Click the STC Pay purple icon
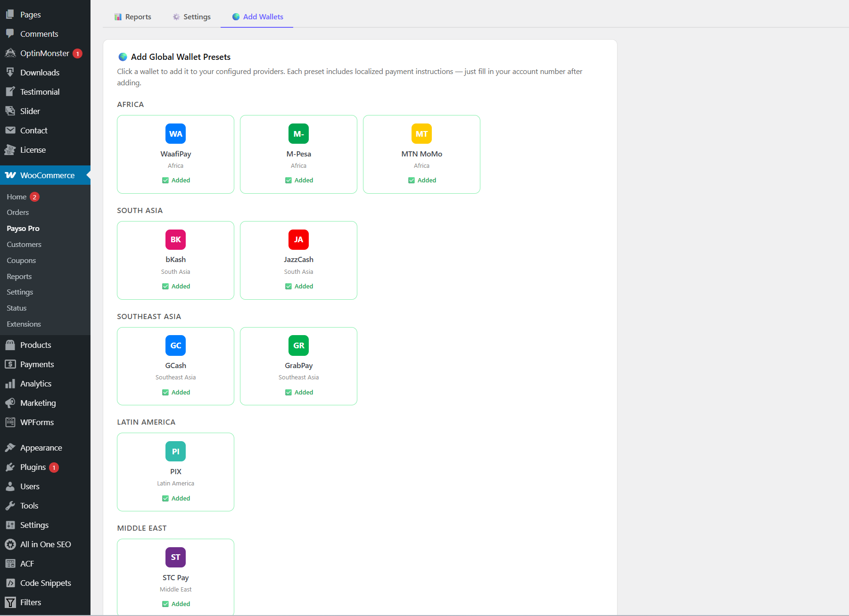This screenshot has width=849, height=616. click(x=175, y=557)
